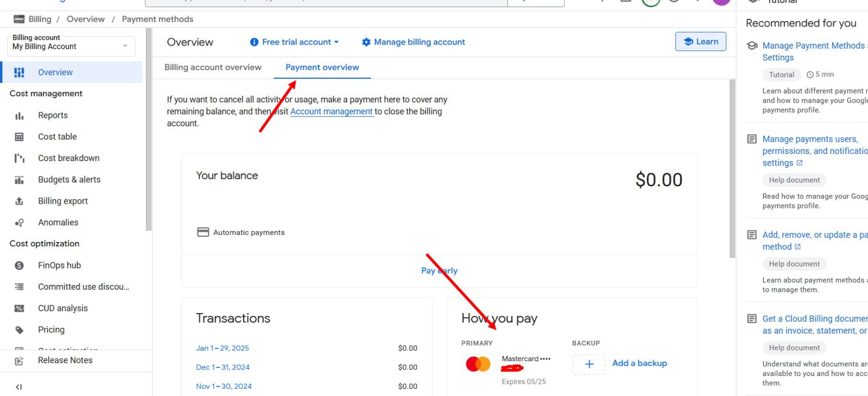Open the Manage Payment Methods Settings tutorial link
The height and width of the screenshot is (396, 868).
pos(815,52)
